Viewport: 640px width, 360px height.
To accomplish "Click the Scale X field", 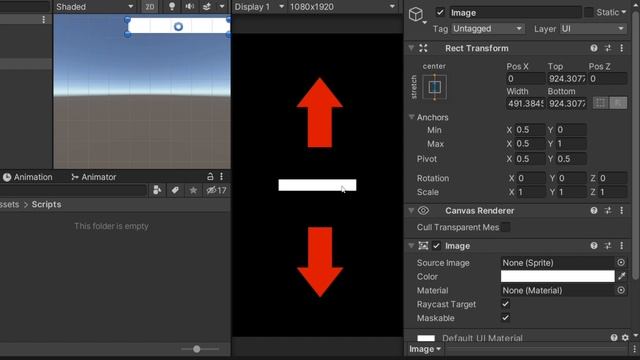I will pos(530,192).
